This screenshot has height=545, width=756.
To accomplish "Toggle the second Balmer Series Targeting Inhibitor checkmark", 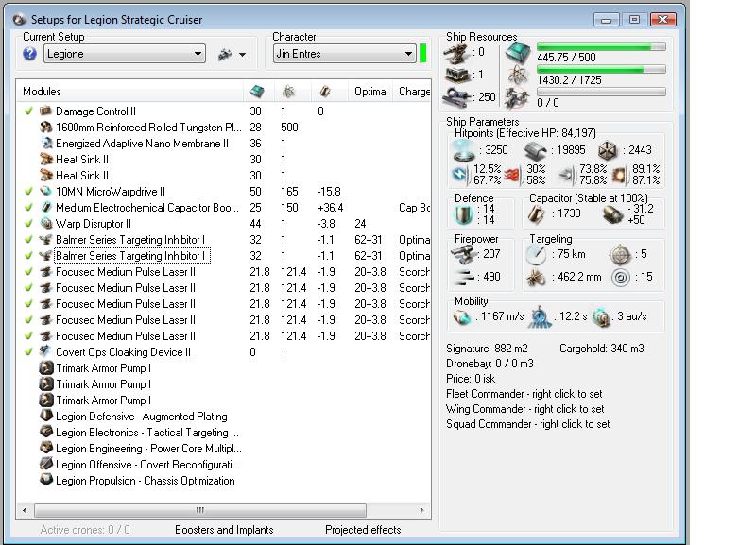I will coord(28,255).
